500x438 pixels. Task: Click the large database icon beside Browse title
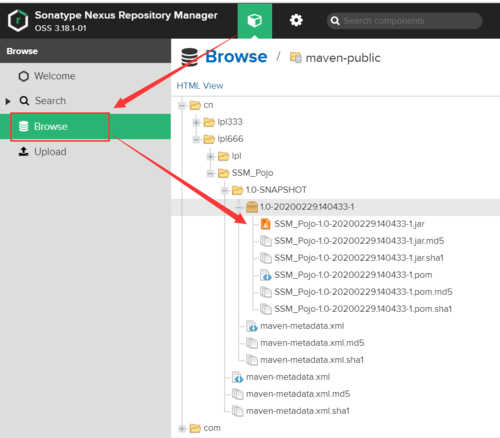[189, 57]
